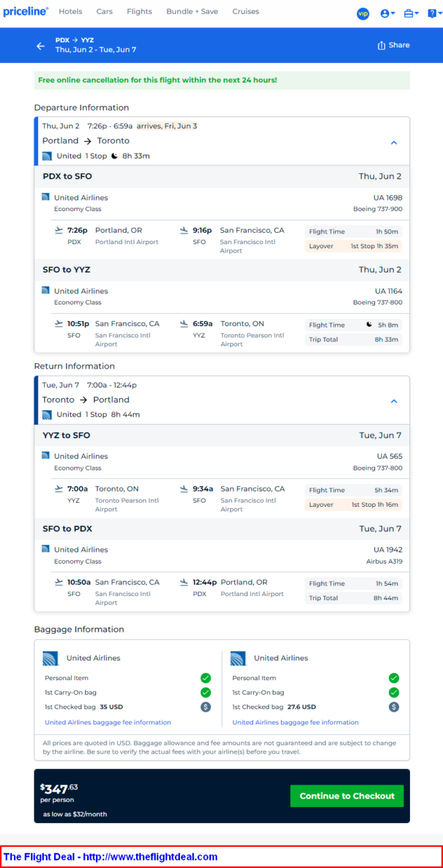The image size is (443, 868).
Task: Click the Priceline logo
Action: [26, 12]
